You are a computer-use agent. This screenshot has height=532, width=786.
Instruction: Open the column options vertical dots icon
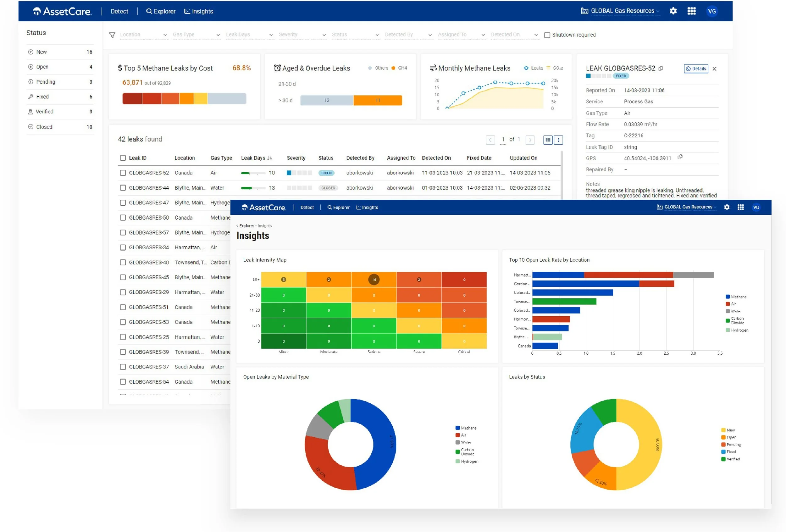pyautogui.click(x=558, y=140)
